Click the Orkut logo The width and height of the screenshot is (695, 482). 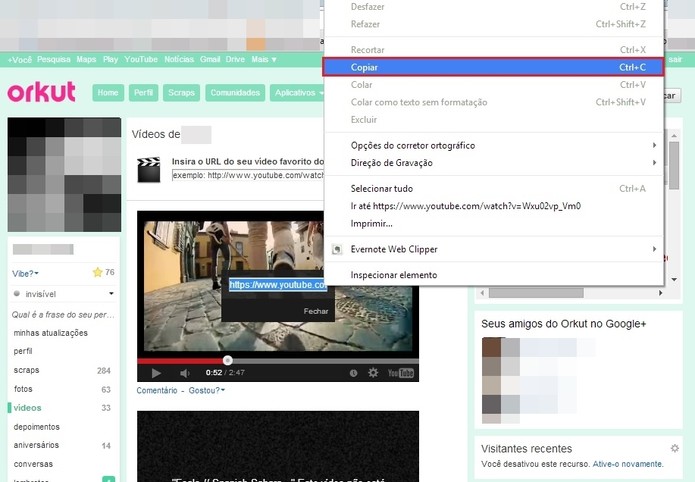coord(41,92)
